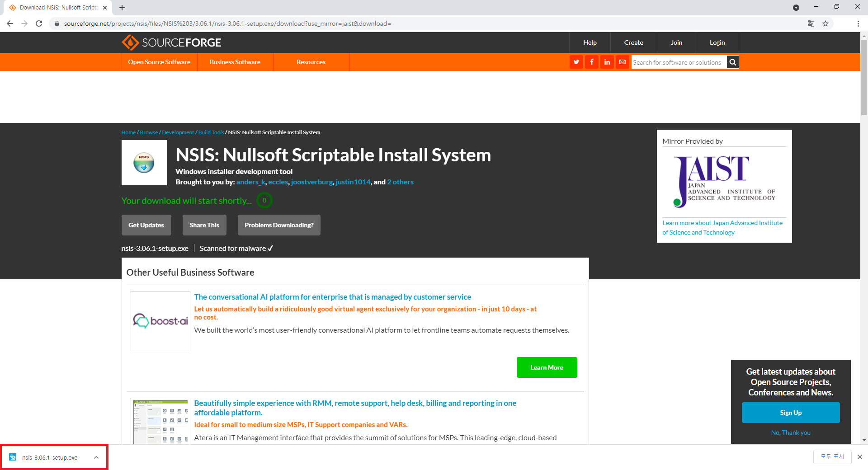Click the LinkedIn icon
This screenshot has height=470, width=868.
click(x=607, y=62)
